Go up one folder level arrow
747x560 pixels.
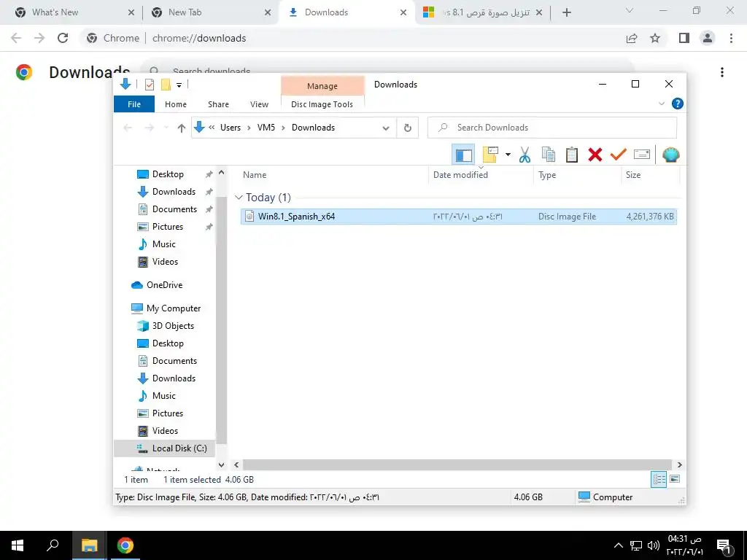click(181, 128)
